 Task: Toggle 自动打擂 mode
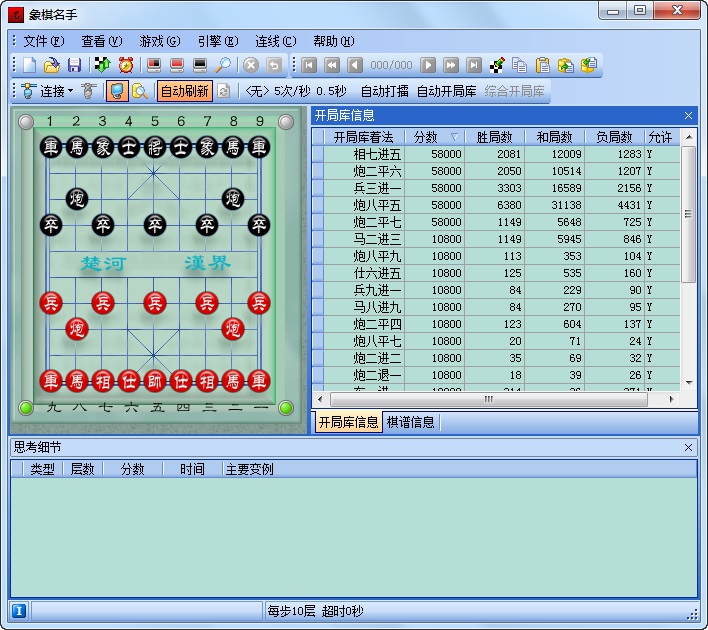(384, 91)
